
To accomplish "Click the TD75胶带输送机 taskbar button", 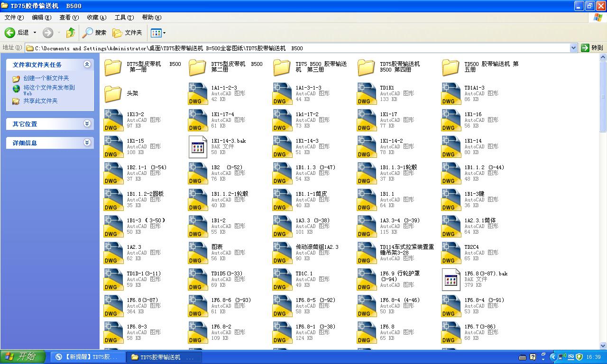I will [x=164, y=357].
